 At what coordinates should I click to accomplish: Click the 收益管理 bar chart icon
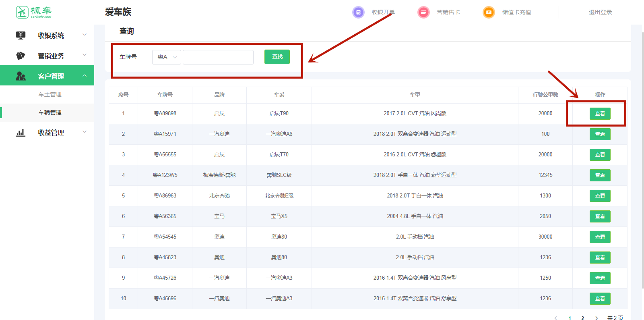coord(21,133)
